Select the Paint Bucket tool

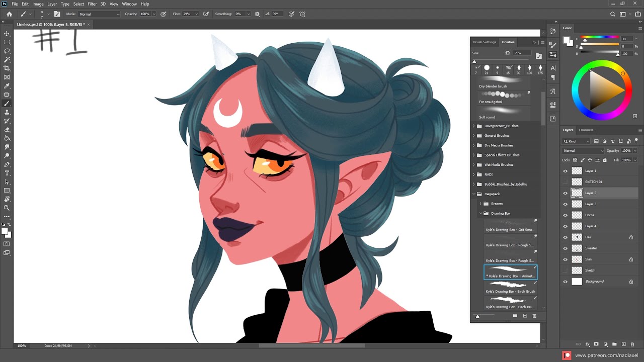point(7,138)
